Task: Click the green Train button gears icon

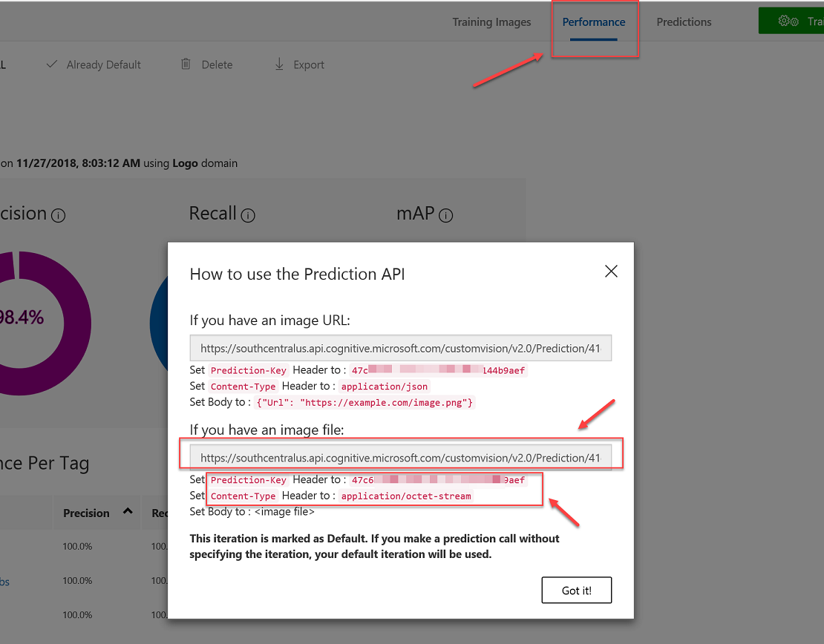Action: tap(788, 21)
